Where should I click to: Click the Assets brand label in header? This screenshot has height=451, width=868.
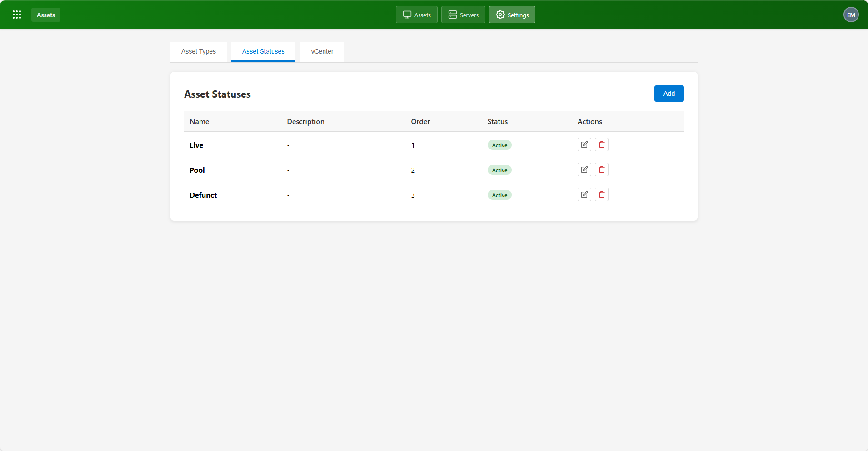[46, 15]
